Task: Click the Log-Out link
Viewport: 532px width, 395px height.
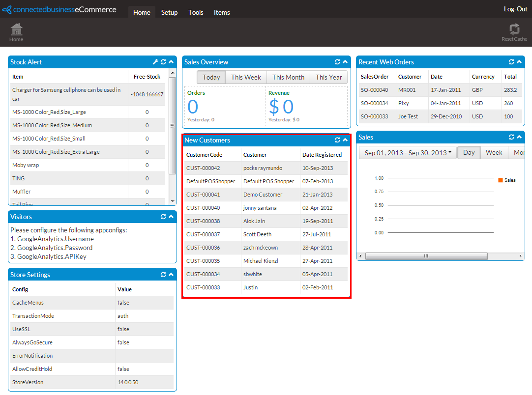Action: (x=515, y=9)
